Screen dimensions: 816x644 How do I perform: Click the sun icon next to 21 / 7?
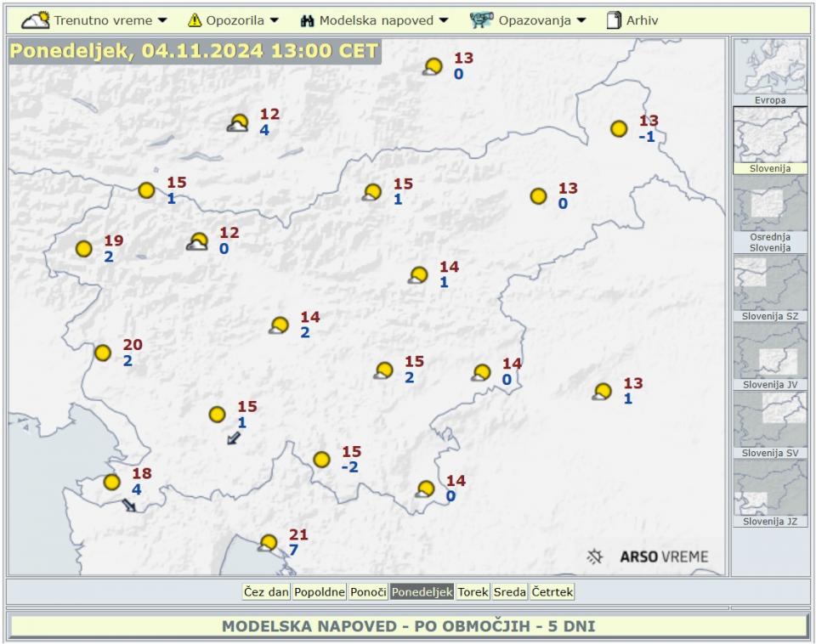269,543
